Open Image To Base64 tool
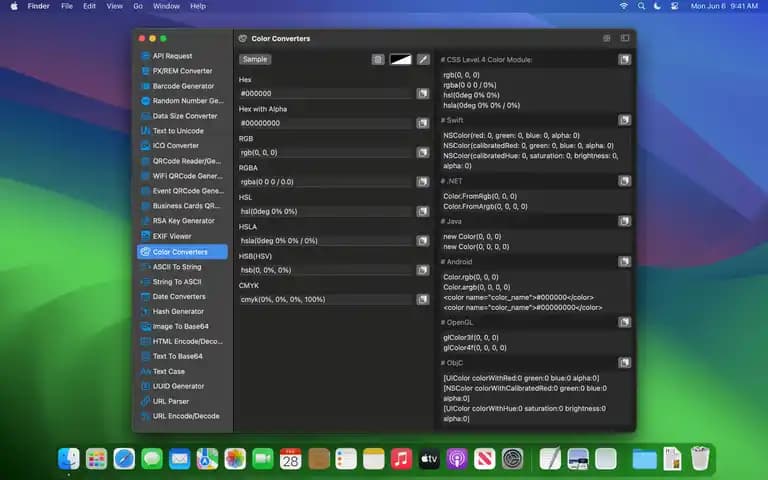This screenshot has height=480, width=768. point(182,326)
